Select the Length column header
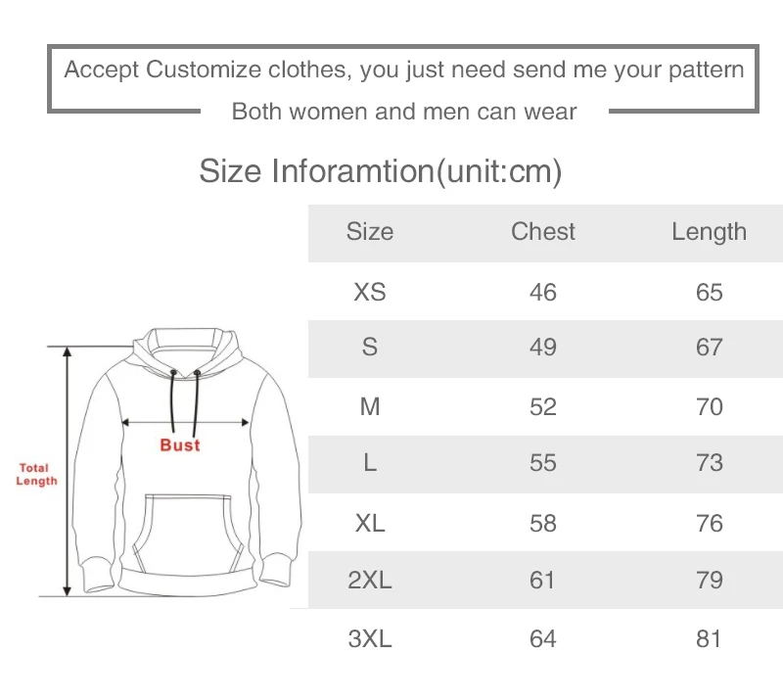 709,232
